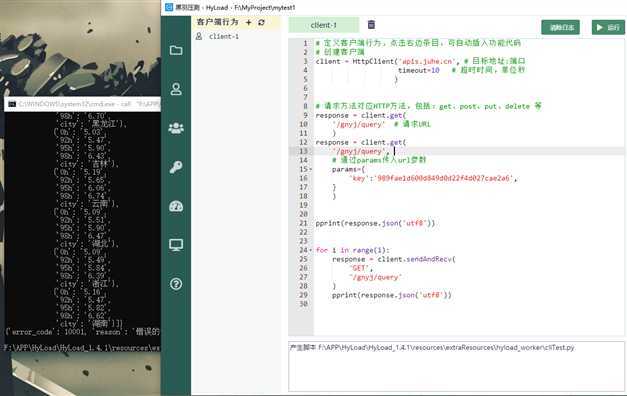Click the '/gnyj/query' string on line 27
627x396 pixels.
click(x=375, y=277)
